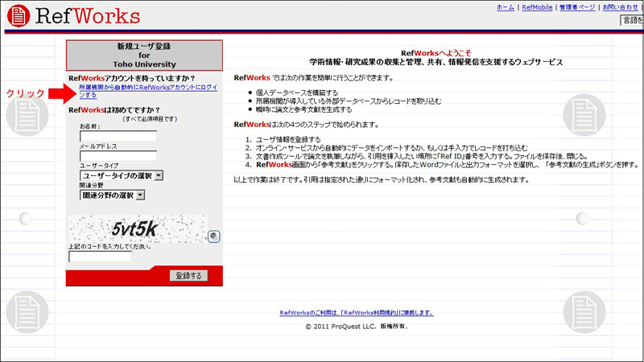Click the RefWorksへようこそ heading
644x362 pixels.
click(x=436, y=53)
